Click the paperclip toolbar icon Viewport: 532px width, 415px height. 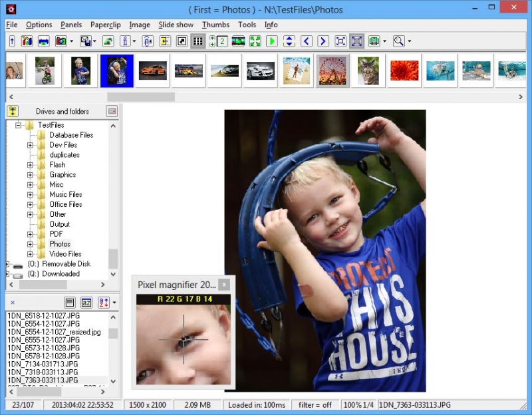point(148,41)
